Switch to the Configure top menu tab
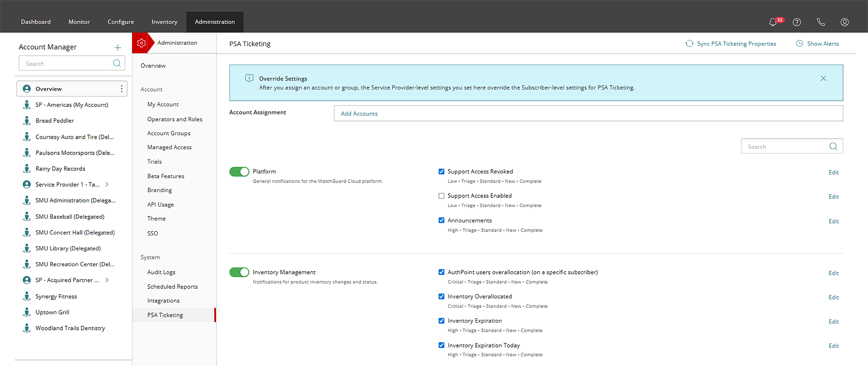The height and width of the screenshot is (366, 868). (x=121, y=22)
